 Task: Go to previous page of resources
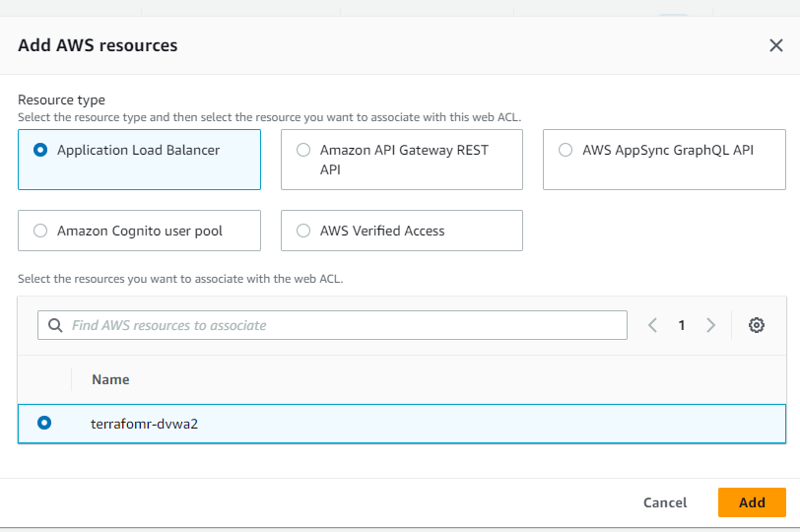[x=652, y=325]
